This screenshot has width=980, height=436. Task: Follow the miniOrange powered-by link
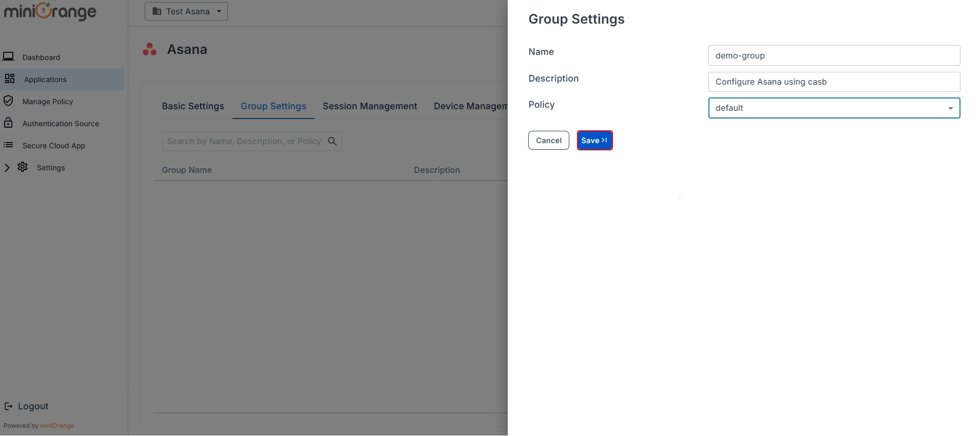tap(57, 426)
